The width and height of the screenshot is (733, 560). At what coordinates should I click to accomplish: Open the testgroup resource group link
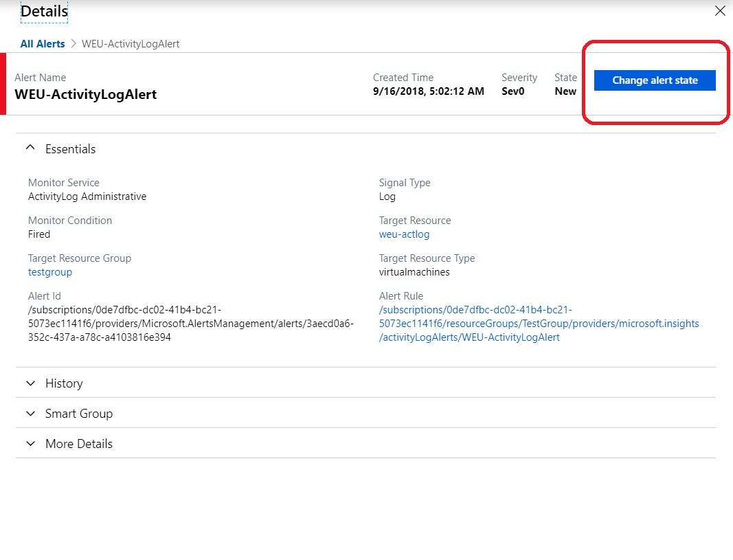pos(50,272)
